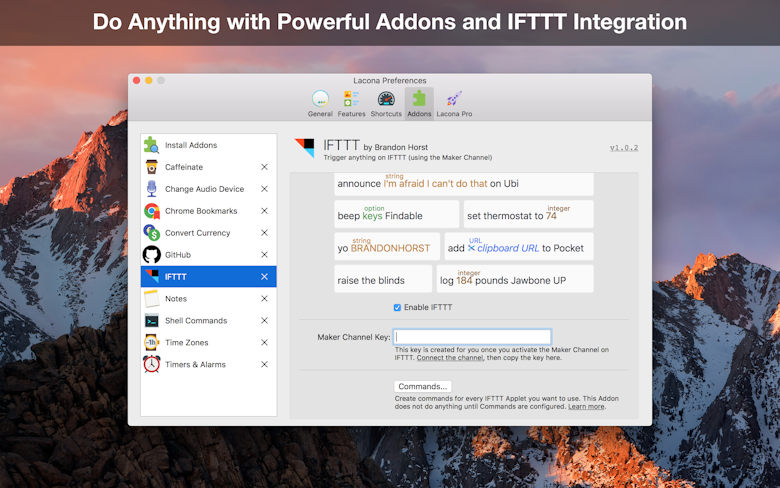
Task: Click the 'log 184 pounds Jawbone UP' example
Action: pyautogui.click(x=515, y=279)
